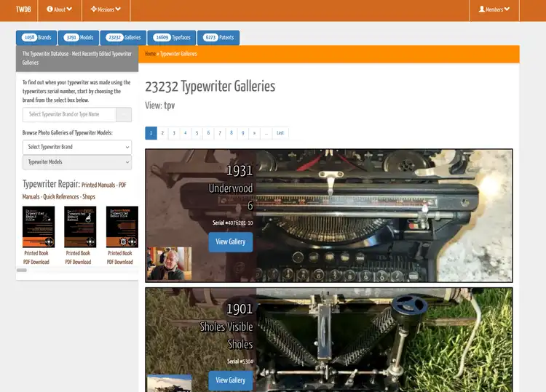Go to pagination page 6
Viewport: 546px width, 392px height.
pos(208,133)
